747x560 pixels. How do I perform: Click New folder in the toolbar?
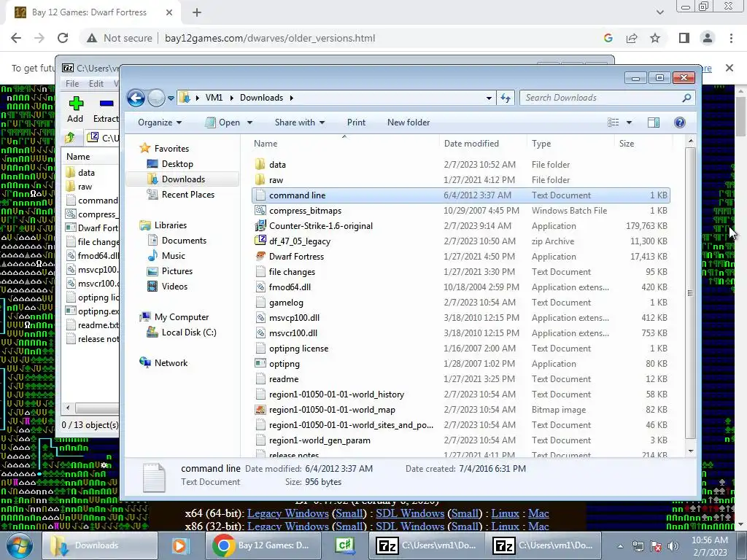[x=409, y=122]
